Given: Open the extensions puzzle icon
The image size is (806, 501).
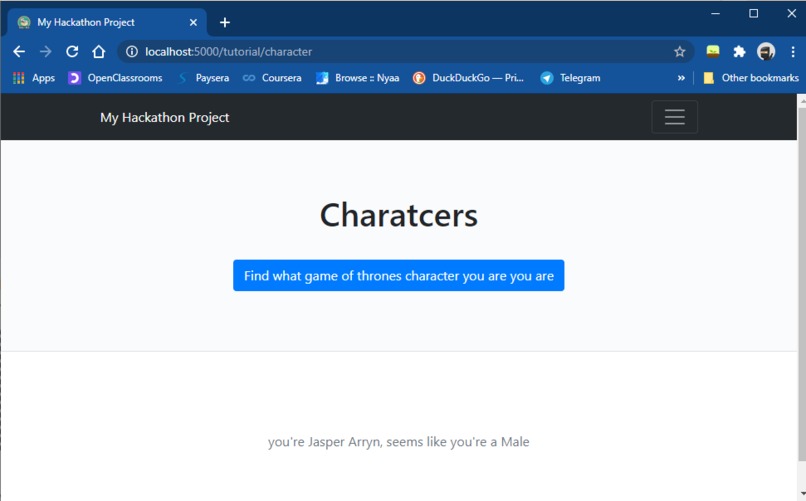Looking at the screenshot, I should (739, 51).
